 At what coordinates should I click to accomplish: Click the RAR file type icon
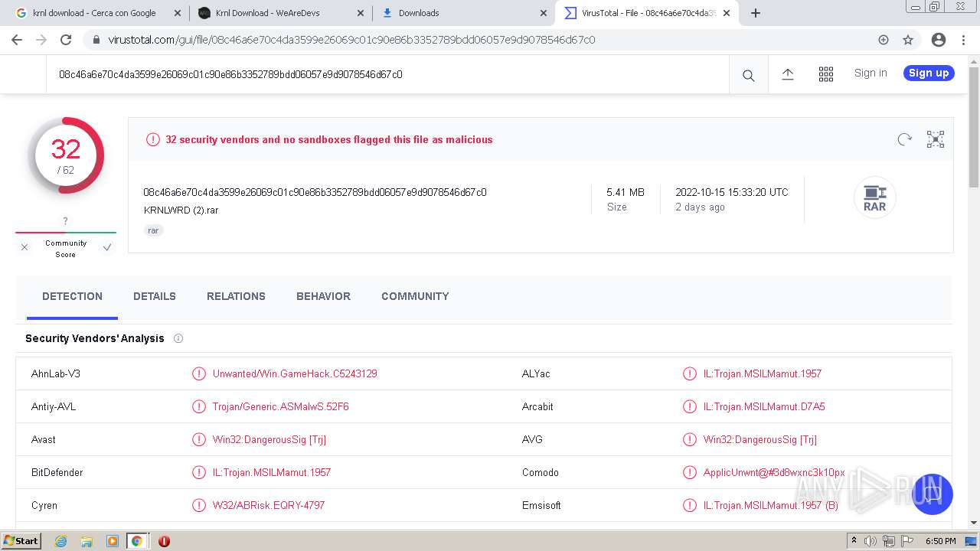tap(874, 197)
